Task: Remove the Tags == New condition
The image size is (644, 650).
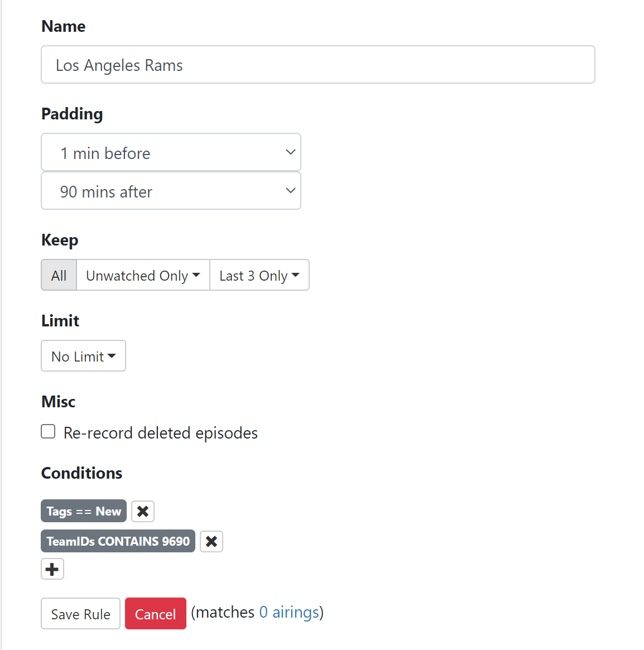Action: tap(143, 511)
